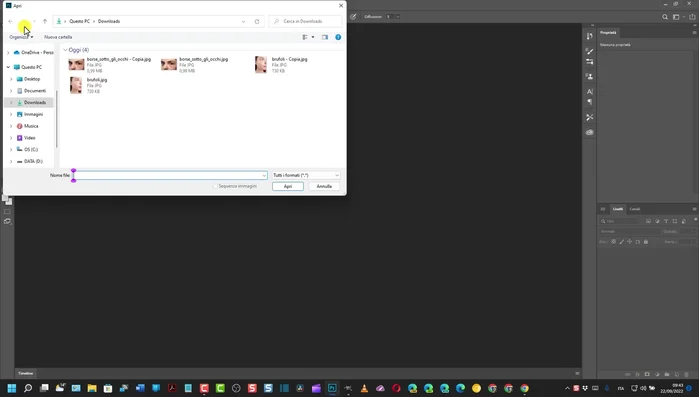Image resolution: width=699 pixels, height=397 pixels.
Task: Switch to the Canali tab
Action: 635,209
